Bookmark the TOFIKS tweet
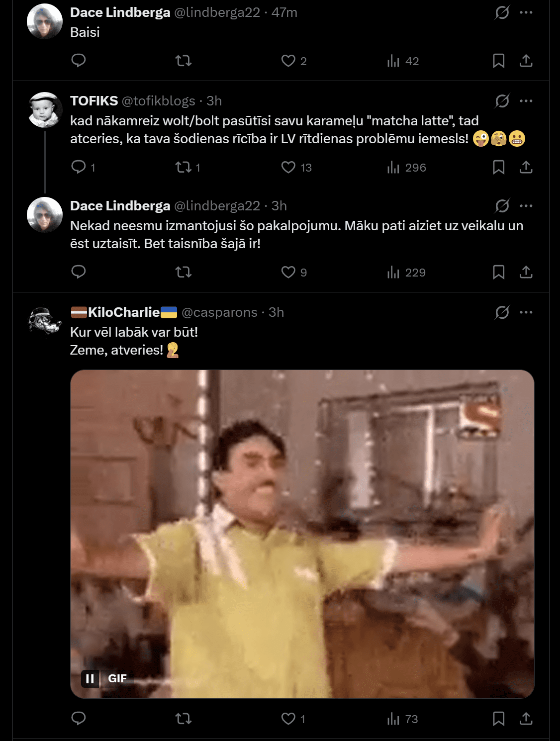The image size is (560, 741). (x=498, y=167)
